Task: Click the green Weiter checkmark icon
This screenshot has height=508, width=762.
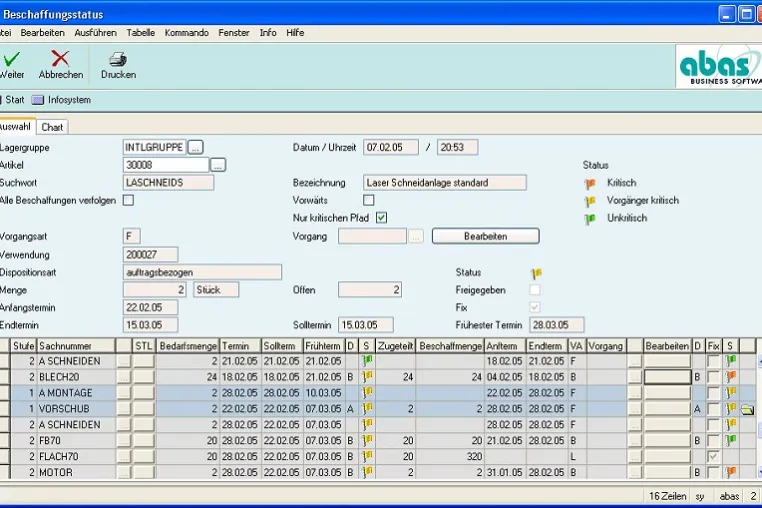Action: (12, 59)
